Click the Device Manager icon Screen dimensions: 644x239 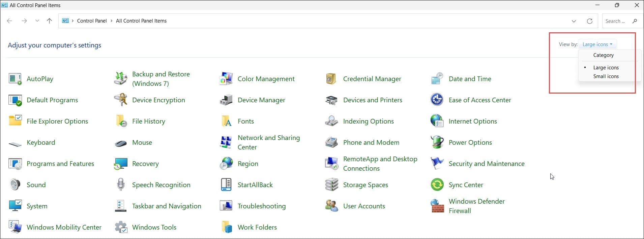point(226,100)
